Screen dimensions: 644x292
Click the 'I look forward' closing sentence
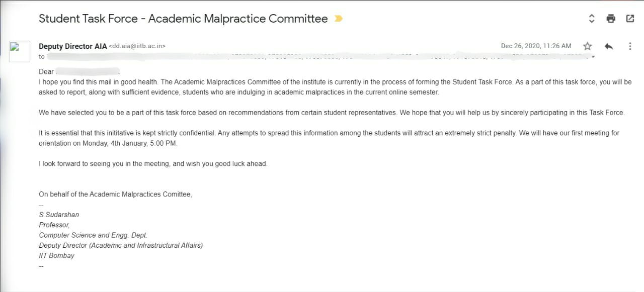[153, 164]
